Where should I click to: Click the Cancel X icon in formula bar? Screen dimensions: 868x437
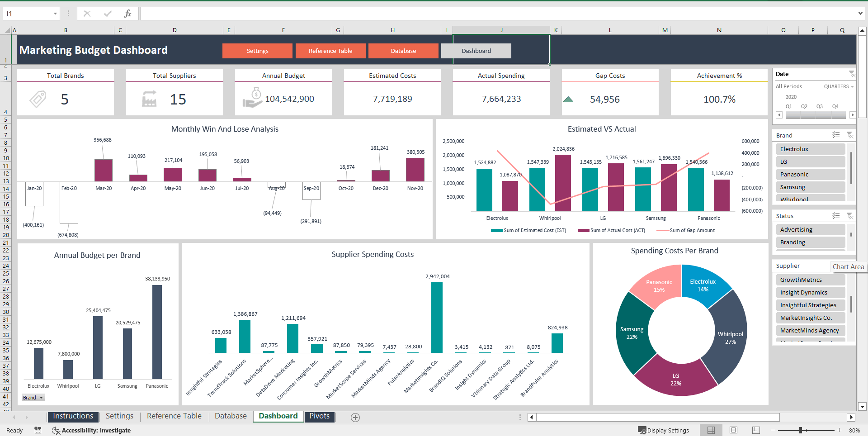87,14
